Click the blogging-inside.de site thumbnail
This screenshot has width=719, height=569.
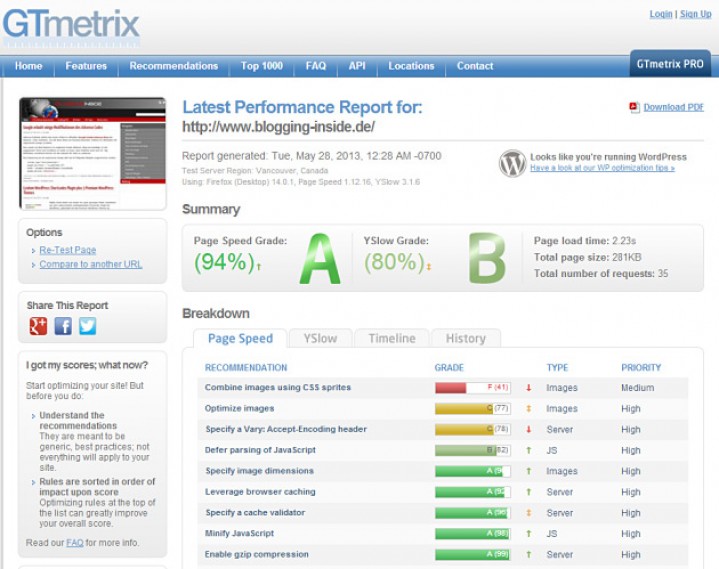click(93, 154)
